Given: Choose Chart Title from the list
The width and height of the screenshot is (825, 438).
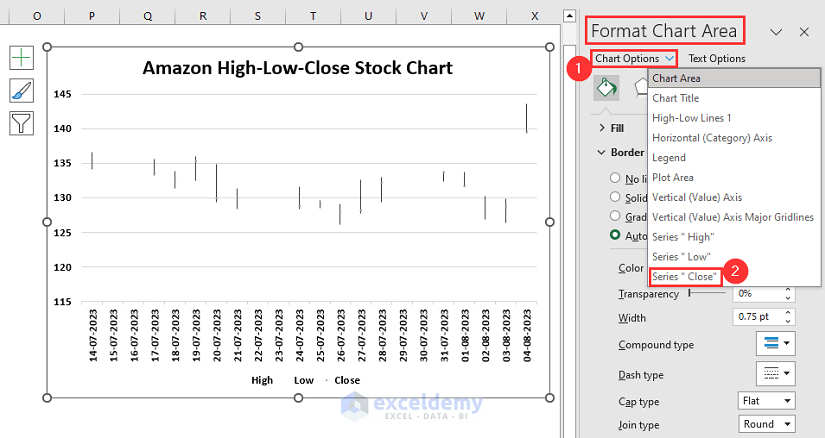Looking at the screenshot, I should 734,98.
